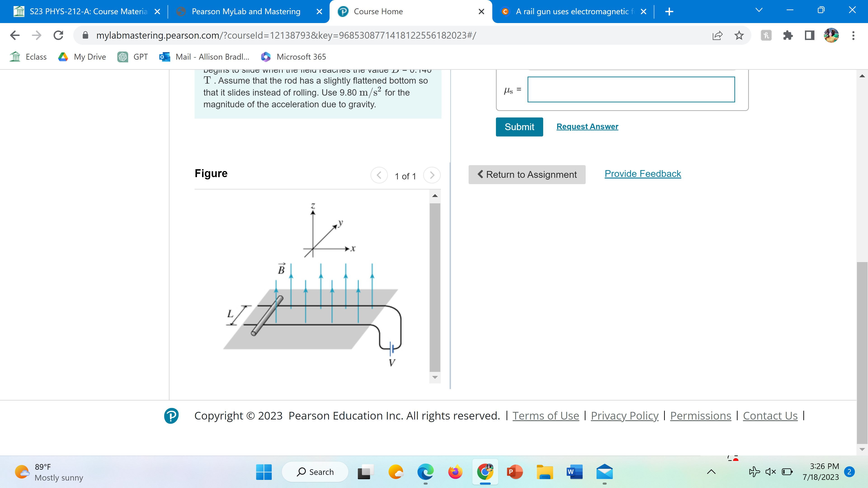Image resolution: width=868 pixels, height=488 pixels.
Task: Open Firefox from the taskbar
Action: point(455,472)
